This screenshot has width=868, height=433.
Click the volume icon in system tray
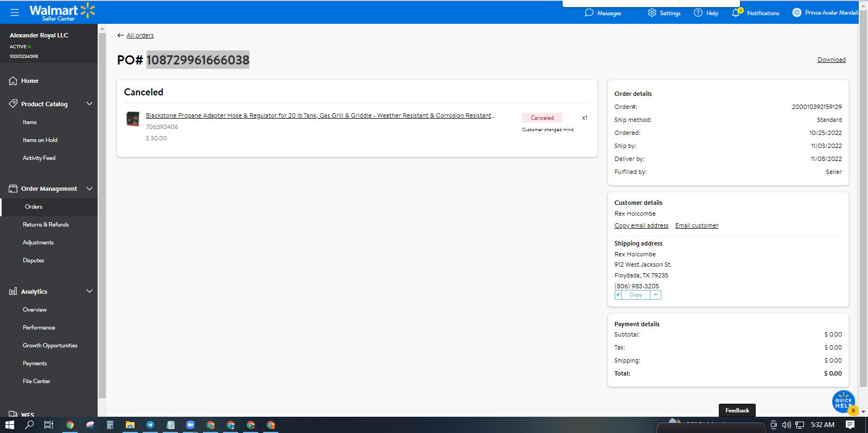point(787,425)
